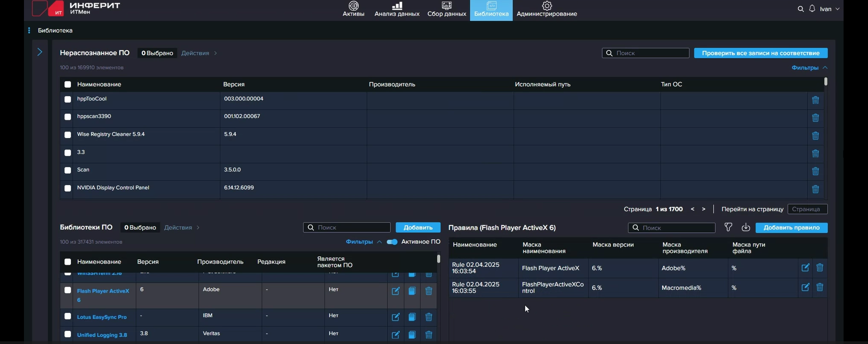Delete the hppTooCool row with trash icon
Screen dimensions: 868x344
[x=815, y=100]
